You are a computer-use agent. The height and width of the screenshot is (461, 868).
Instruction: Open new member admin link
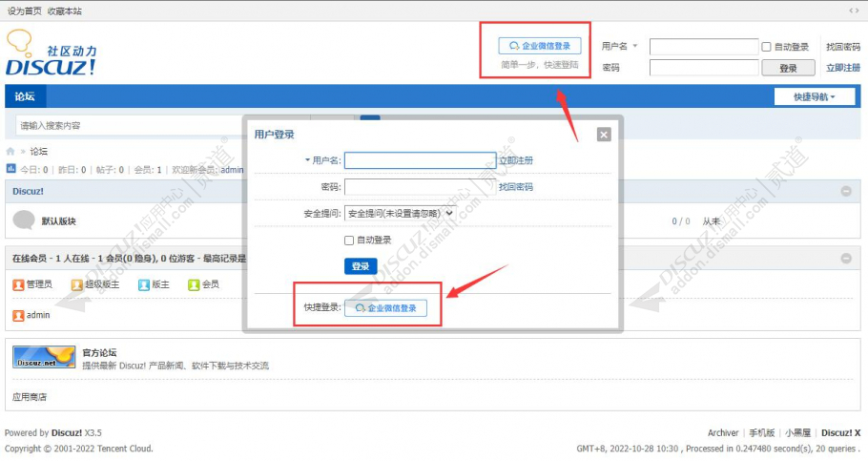pos(232,170)
